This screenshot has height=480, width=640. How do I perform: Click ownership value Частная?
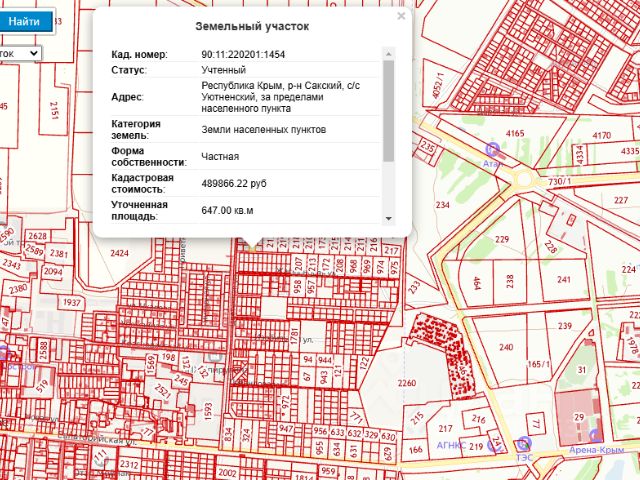[x=220, y=157]
